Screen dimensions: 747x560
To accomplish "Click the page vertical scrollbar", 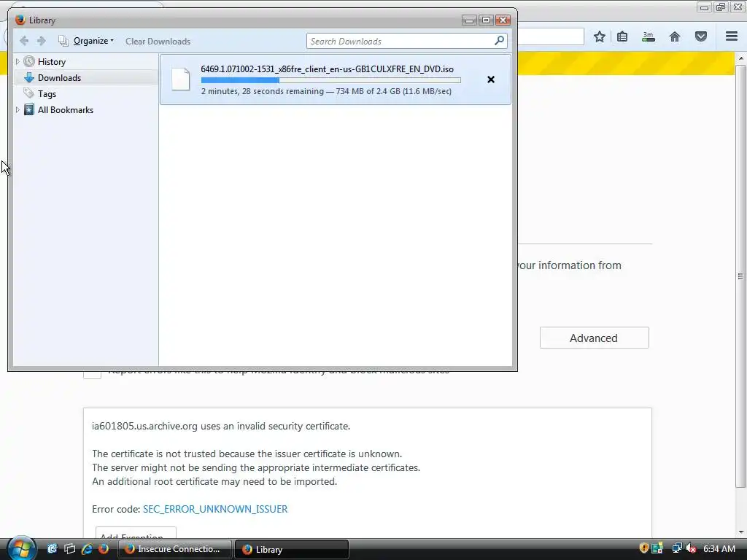I will tap(740, 276).
